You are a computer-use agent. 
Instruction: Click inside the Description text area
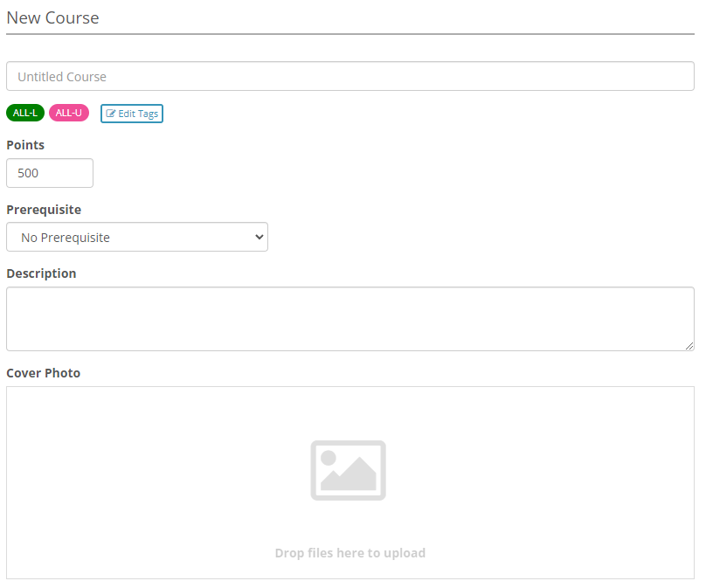coord(350,319)
